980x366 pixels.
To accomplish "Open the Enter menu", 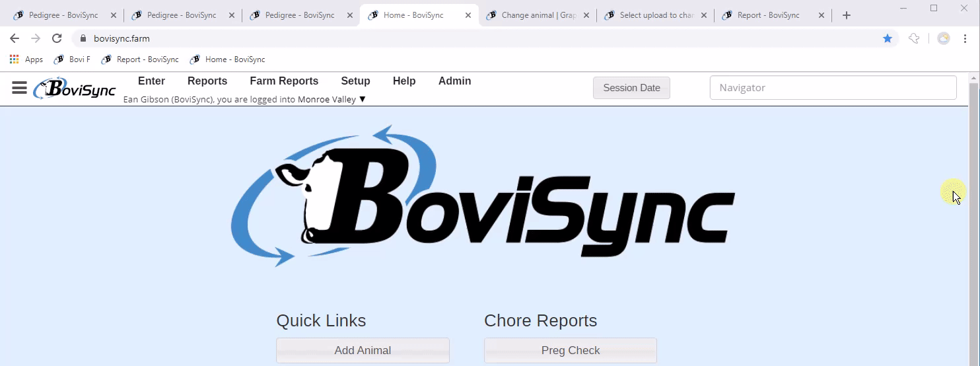I will [x=151, y=81].
